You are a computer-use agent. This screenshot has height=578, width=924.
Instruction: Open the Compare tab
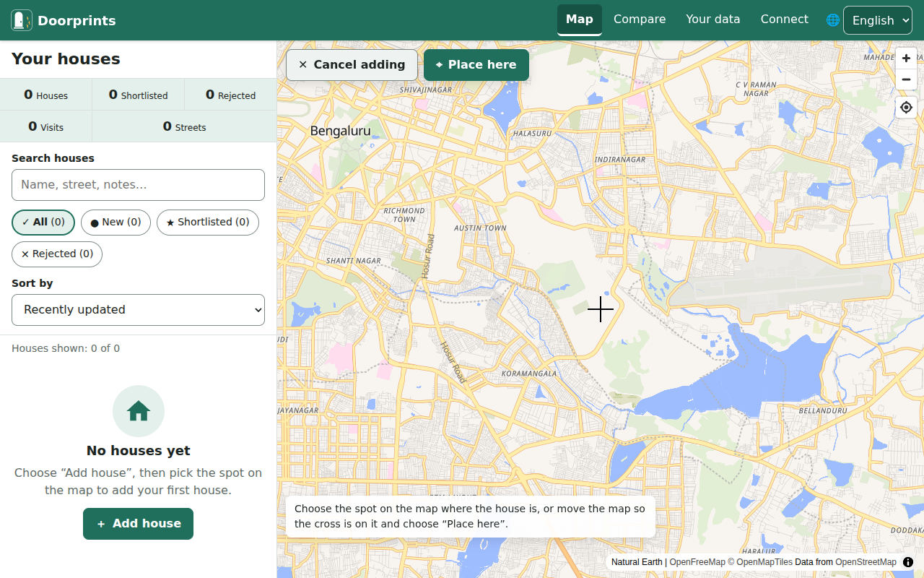pyautogui.click(x=640, y=20)
